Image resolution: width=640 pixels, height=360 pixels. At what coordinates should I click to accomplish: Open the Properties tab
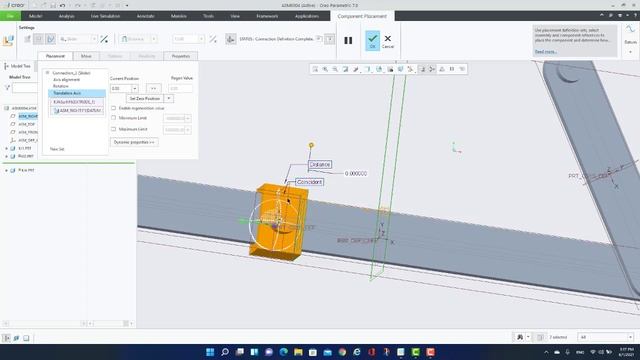tap(181, 56)
